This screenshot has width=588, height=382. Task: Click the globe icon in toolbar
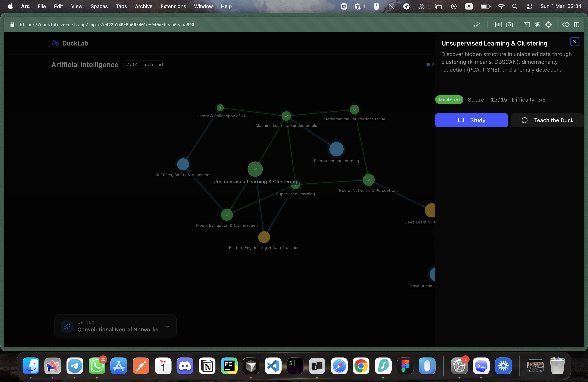pos(538,25)
